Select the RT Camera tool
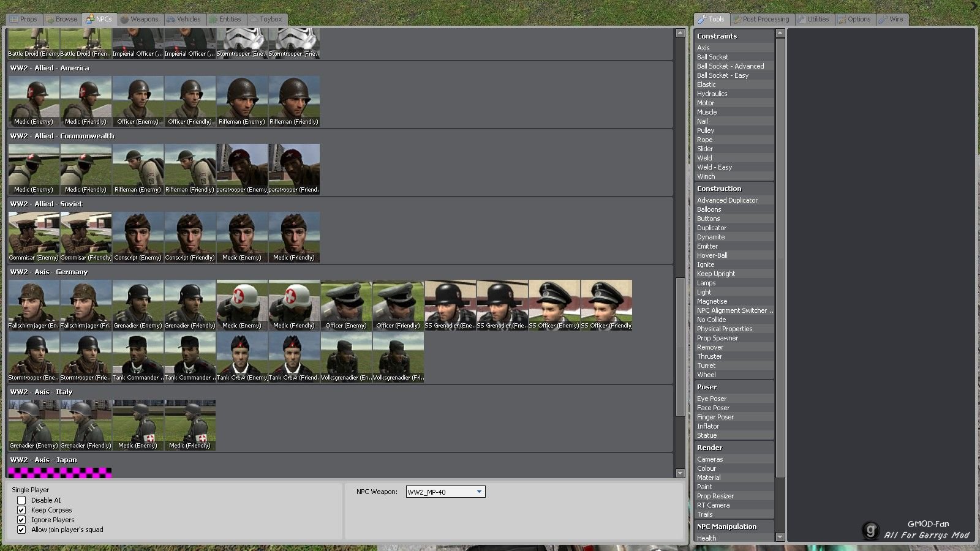 pyautogui.click(x=734, y=505)
